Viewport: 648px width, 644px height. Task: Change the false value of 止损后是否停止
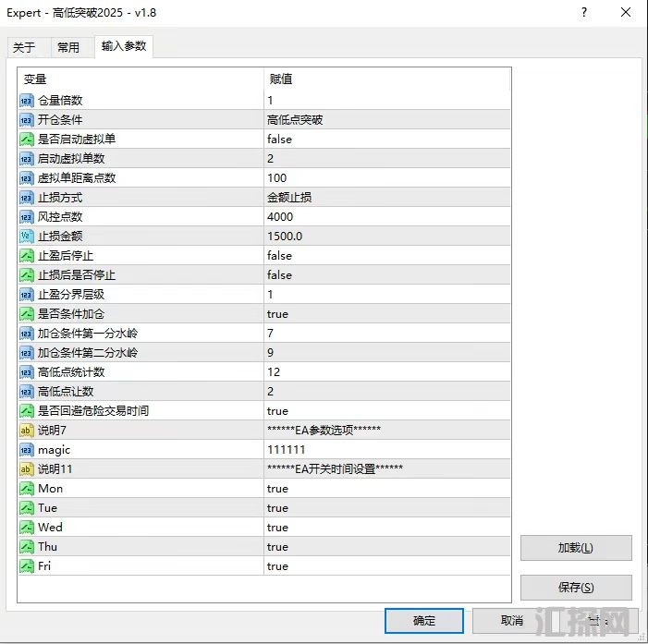point(387,275)
